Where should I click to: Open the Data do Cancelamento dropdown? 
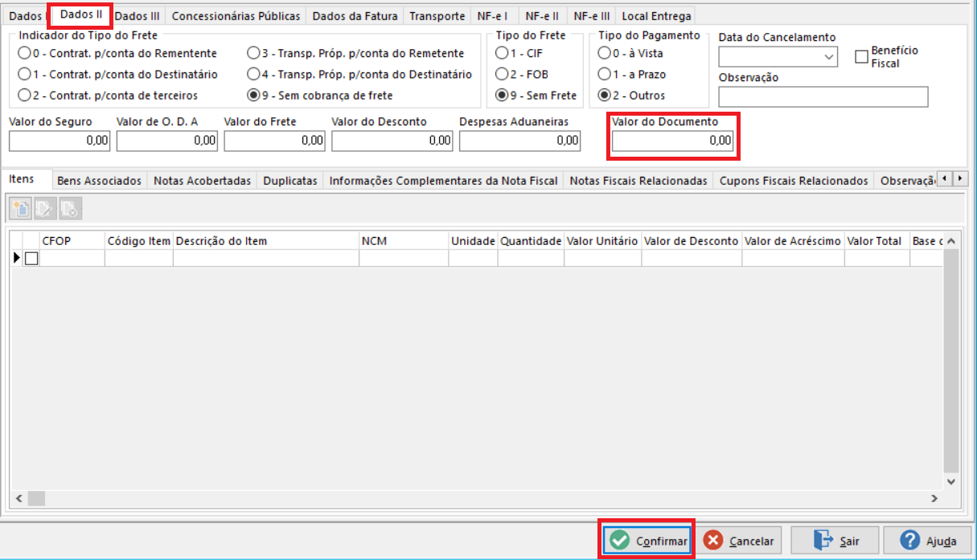829,57
